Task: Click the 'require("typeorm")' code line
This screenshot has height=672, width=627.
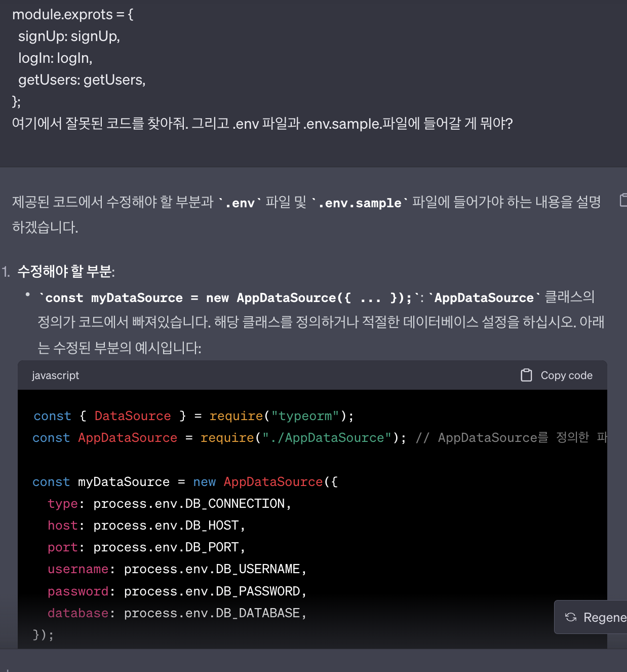Action: [193, 416]
